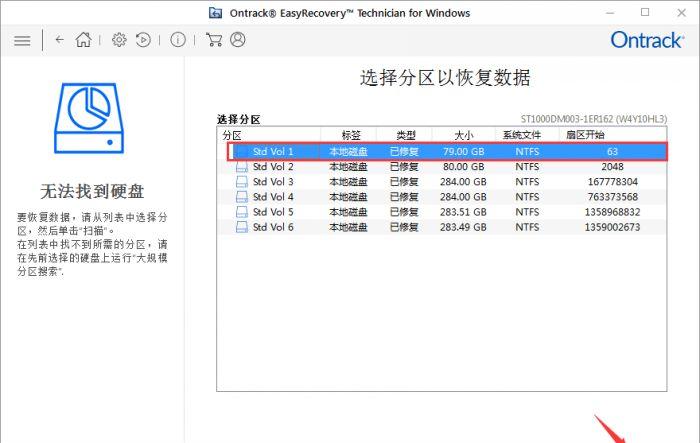This screenshot has height=443, width=700.
Task: Go back with the arrow icon
Action: pyautogui.click(x=59, y=40)
